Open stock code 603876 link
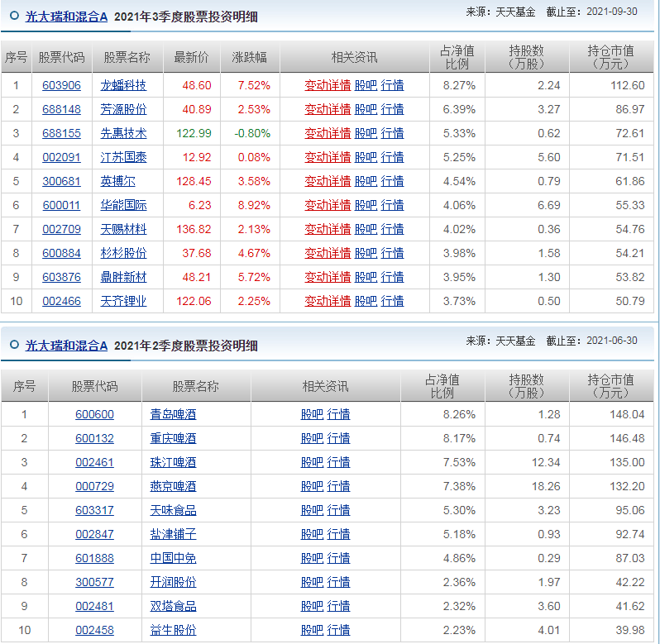The image size is (660, 644). [61, 277]
